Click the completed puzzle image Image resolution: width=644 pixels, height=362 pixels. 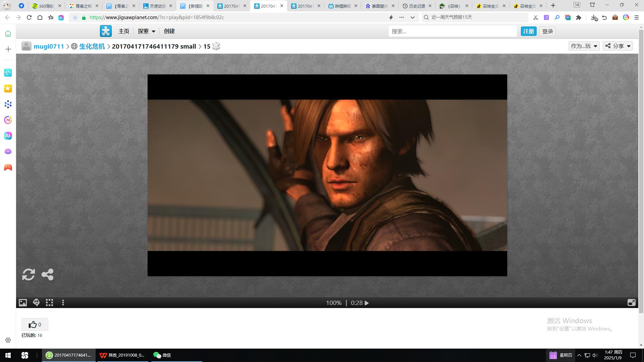coord(327,175)
